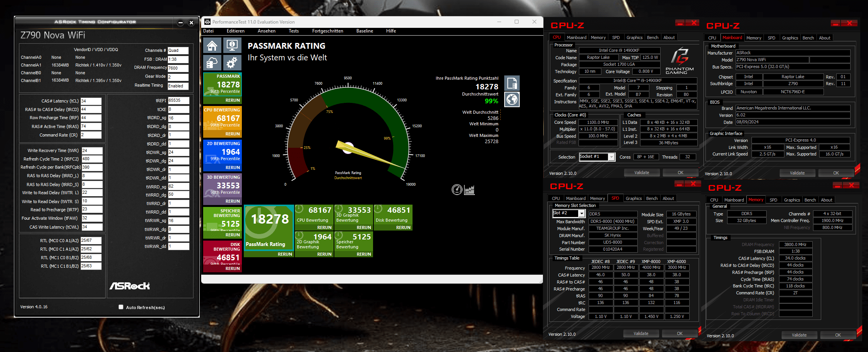Viewport: 868px width, 352px height.
Task: Click the Part Number UD5-8000 cell
Action: coord(613,243)
